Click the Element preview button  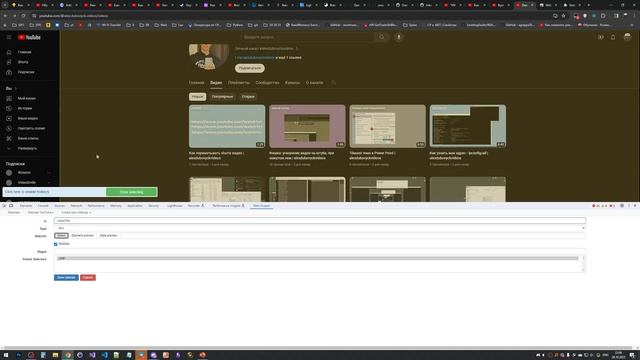pos(82,236)
